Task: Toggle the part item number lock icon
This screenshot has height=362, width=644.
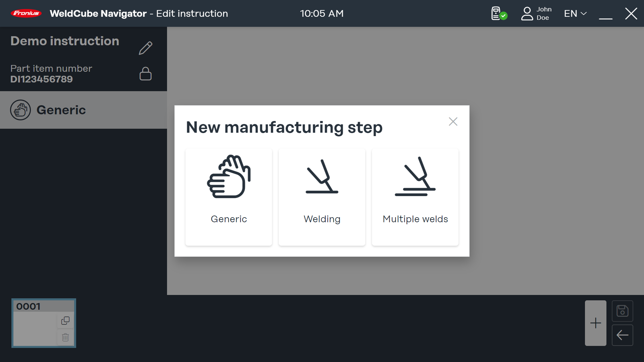Action: 146,74
